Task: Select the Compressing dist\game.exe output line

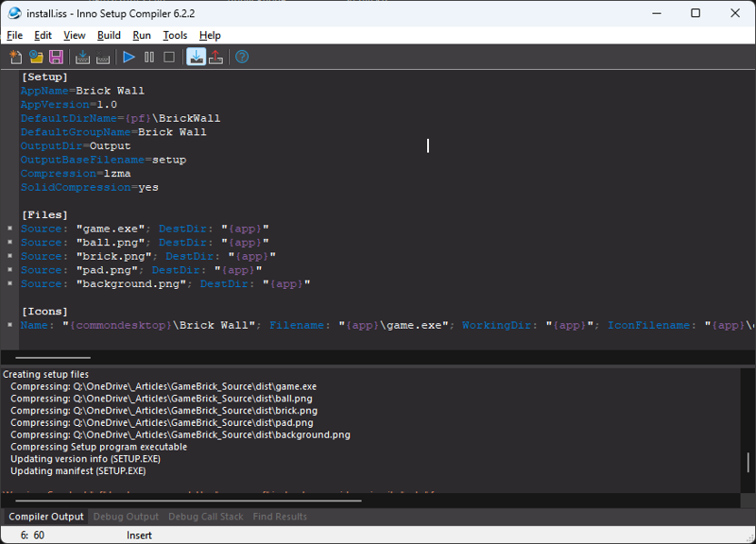Action: pos(163,386)
